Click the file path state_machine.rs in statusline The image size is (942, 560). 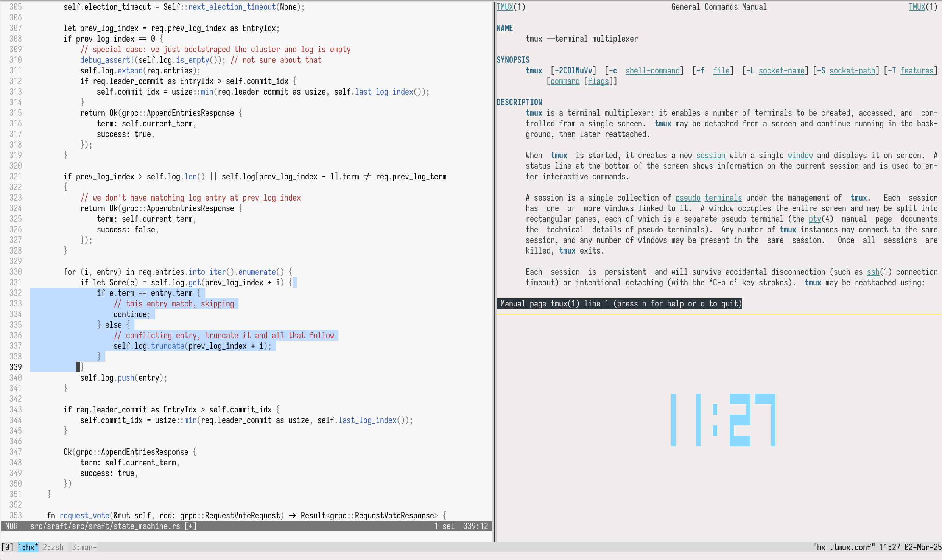pyautogui.click(x=105, y=526)
